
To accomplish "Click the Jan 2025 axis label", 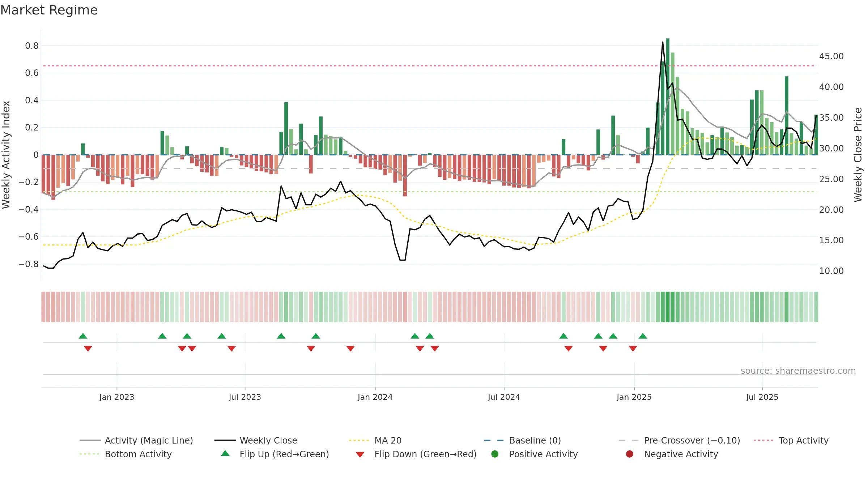I will [x=634, y=397].
